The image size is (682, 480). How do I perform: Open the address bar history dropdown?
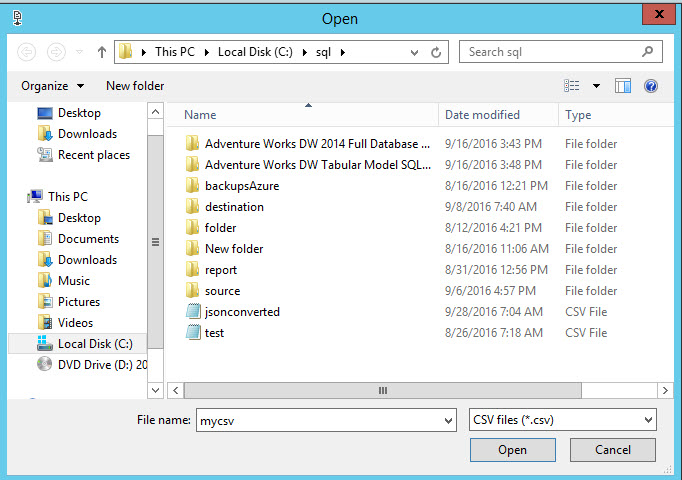point(415,53)
